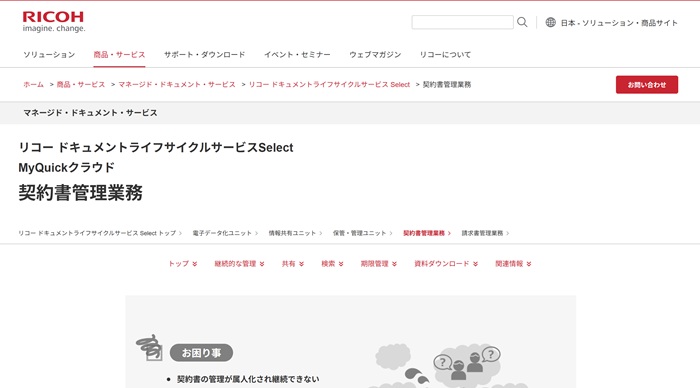700x388 pixels.
Task: Jump to トップ anchor section
Action: (x=183, y=263)
